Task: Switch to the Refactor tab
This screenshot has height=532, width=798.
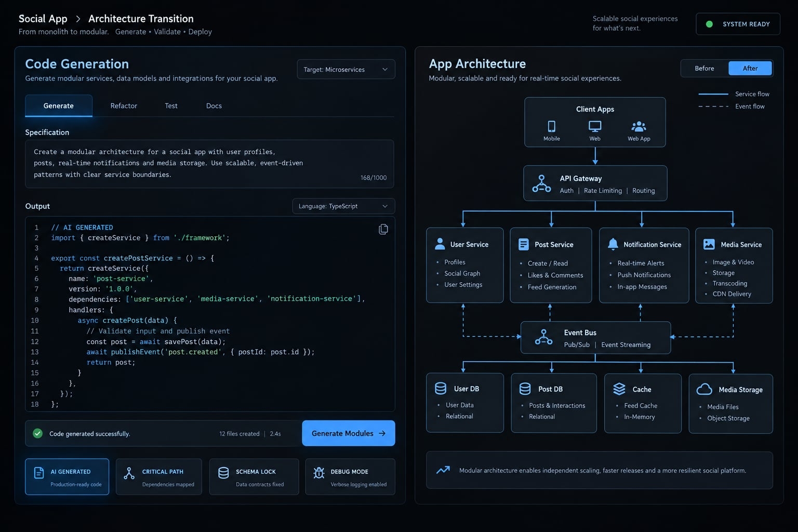Action: tap(124, 106)
